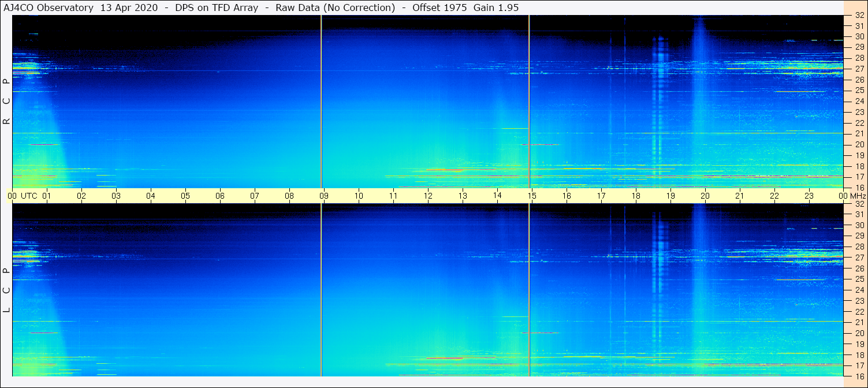The image size is (868, 388).
Task: Click the LCP label of the lower spectrogram
Action: pos(6,290)
